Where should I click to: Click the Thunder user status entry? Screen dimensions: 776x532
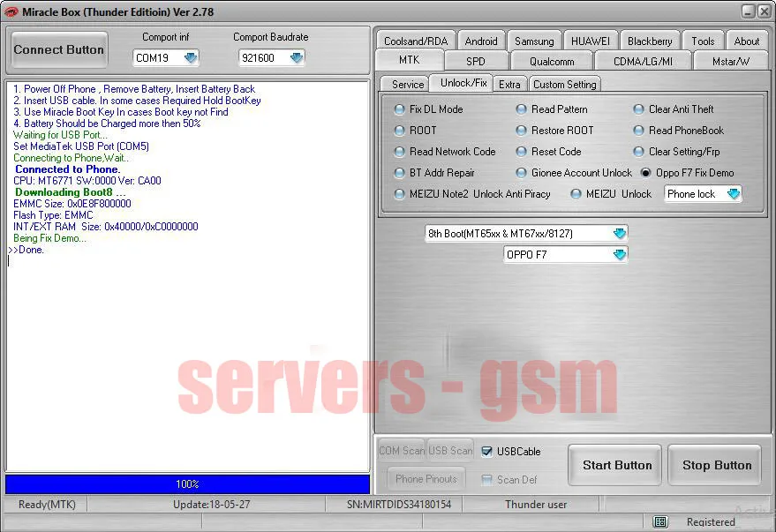tap(536, 505)
